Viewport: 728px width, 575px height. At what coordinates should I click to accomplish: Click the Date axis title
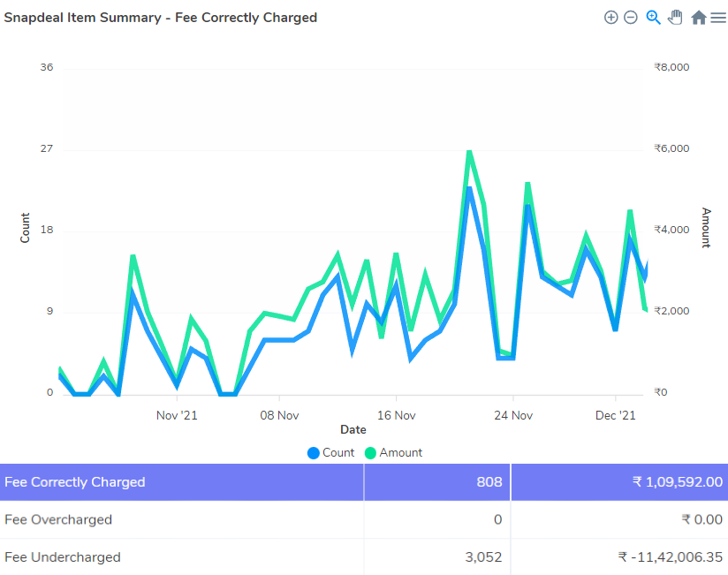353,430
